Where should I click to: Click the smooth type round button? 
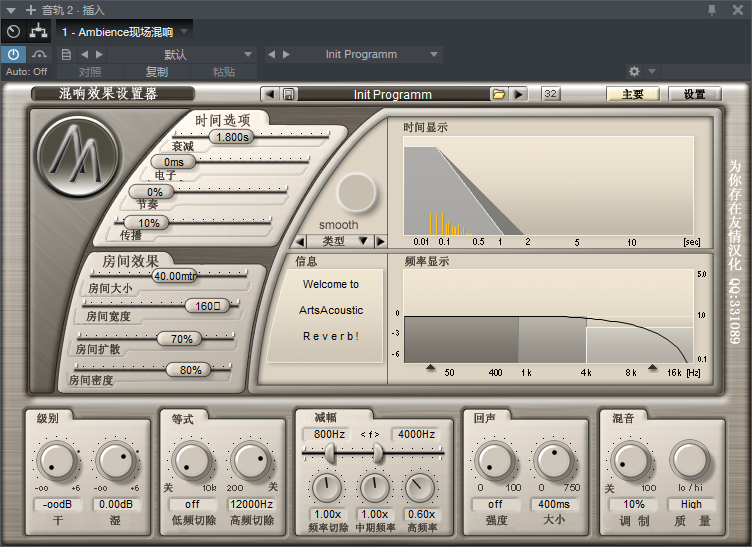(356, 193)
